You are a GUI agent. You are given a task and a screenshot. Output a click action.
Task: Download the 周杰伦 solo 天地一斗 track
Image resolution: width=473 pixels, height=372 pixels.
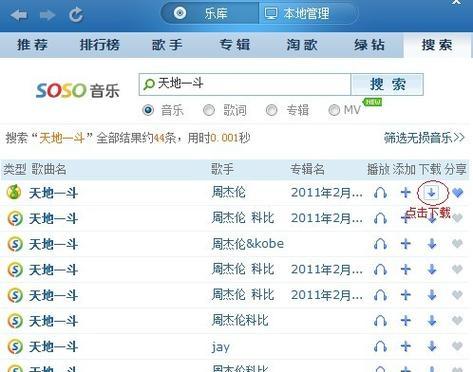click(x=432, y=192)
